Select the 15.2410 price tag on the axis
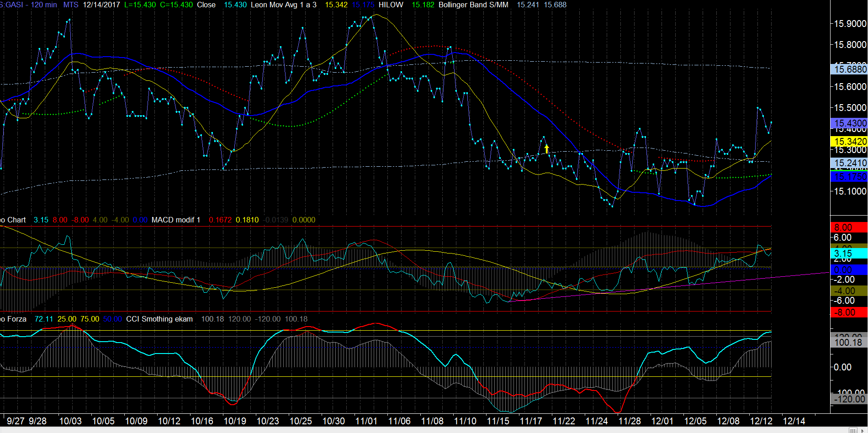Viewport: 868px width, 433px height. point(849,163)
